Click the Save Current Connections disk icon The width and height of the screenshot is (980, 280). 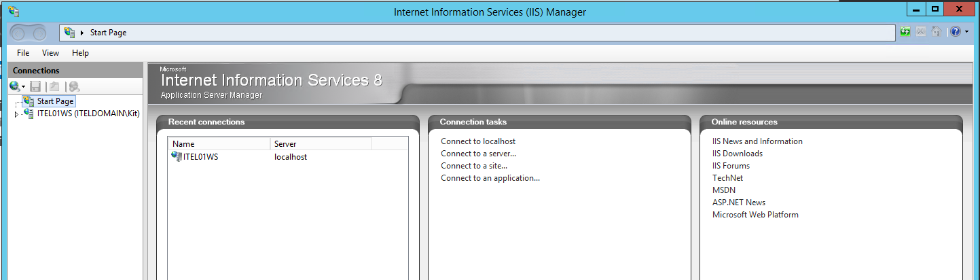[35, 86]
